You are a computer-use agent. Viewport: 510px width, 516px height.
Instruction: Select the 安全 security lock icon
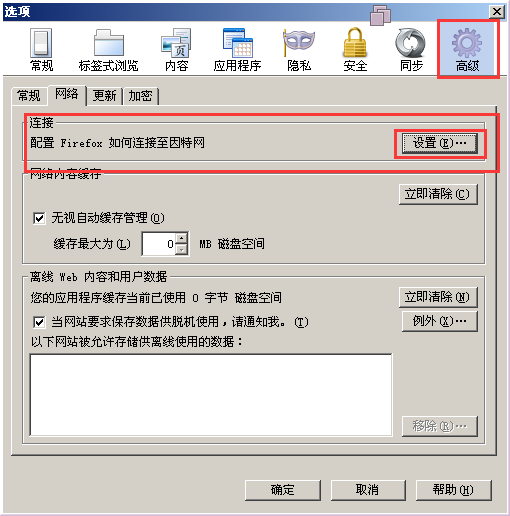(355, 50)
